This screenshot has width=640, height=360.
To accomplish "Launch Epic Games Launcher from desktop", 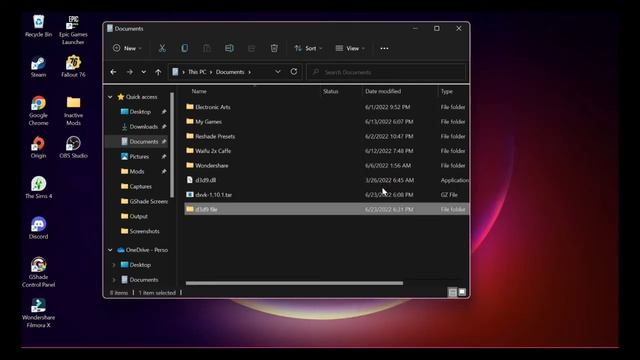I will pyautogui.click(x=73, y=30).
